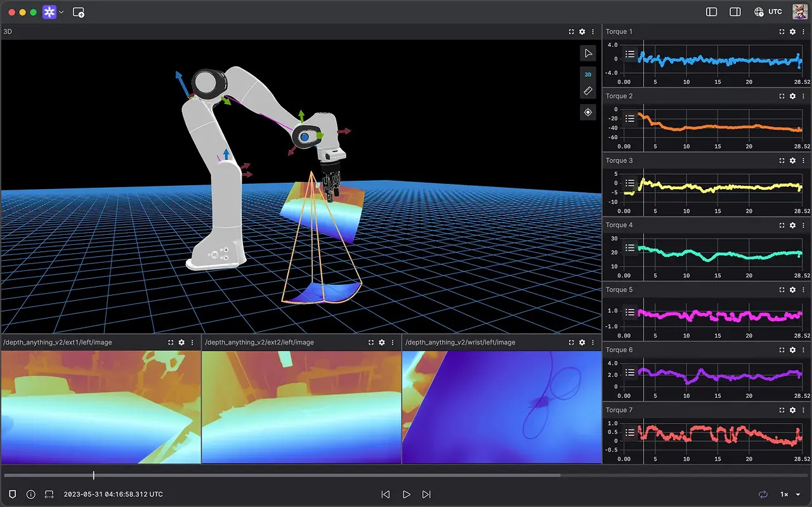Enable loop playback
812x507 pixels.
pyautogui.click(x=763, y=494)
